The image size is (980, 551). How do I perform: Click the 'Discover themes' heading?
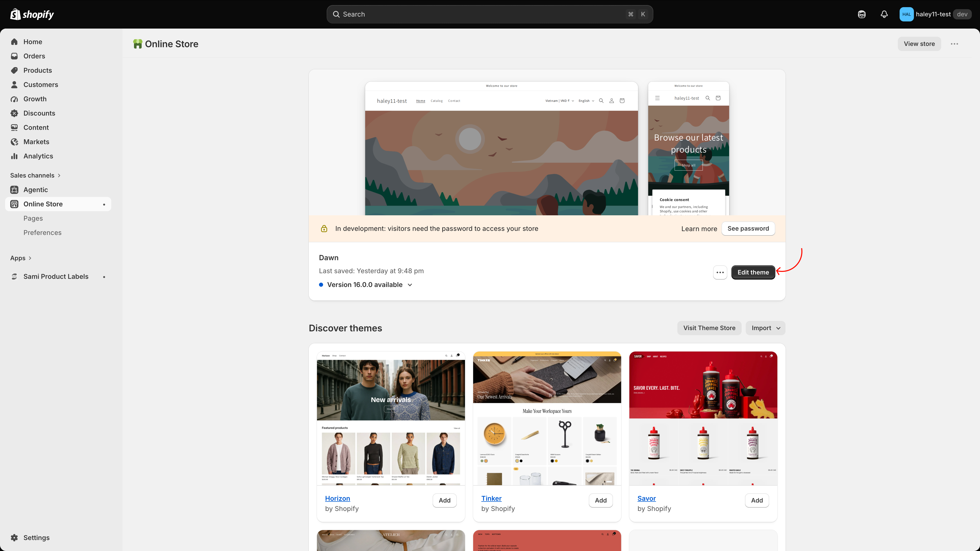tap(345, 328)
